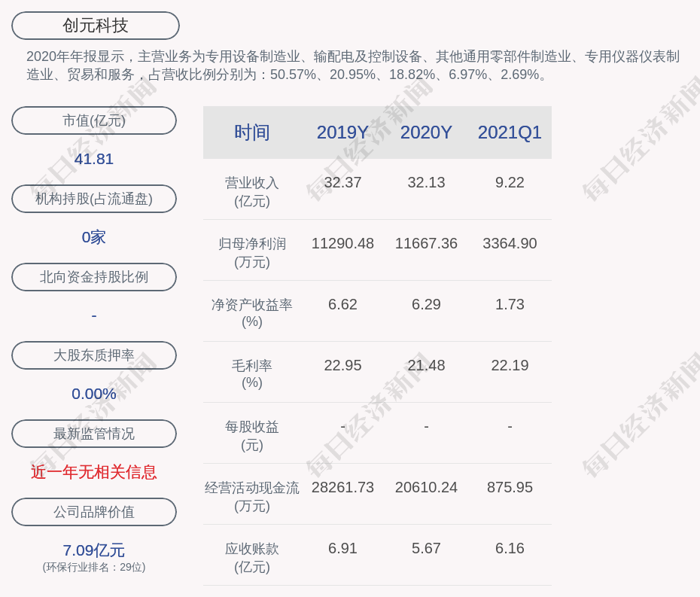Click the 创元科技 company name badge

pyautogui.click(x=95, y=26)
